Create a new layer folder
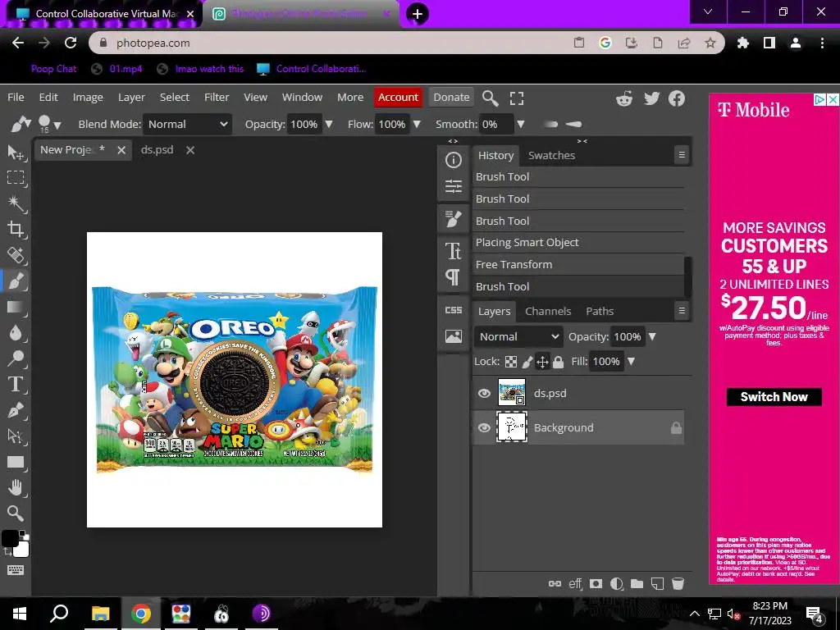Screen dimensions: 840x630 click(x=637, y=583)
